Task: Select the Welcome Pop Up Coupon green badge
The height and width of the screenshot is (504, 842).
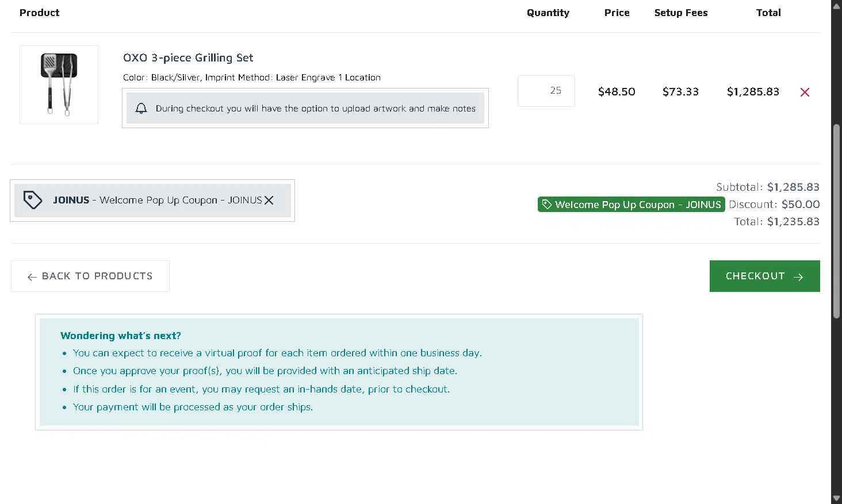Action: tap(631, 204)
